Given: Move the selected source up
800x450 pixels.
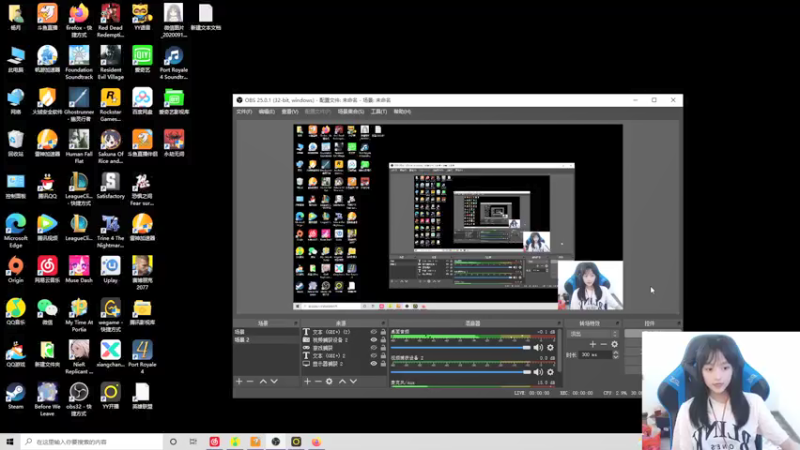Looking at the screenshot, I should [342, 381].
